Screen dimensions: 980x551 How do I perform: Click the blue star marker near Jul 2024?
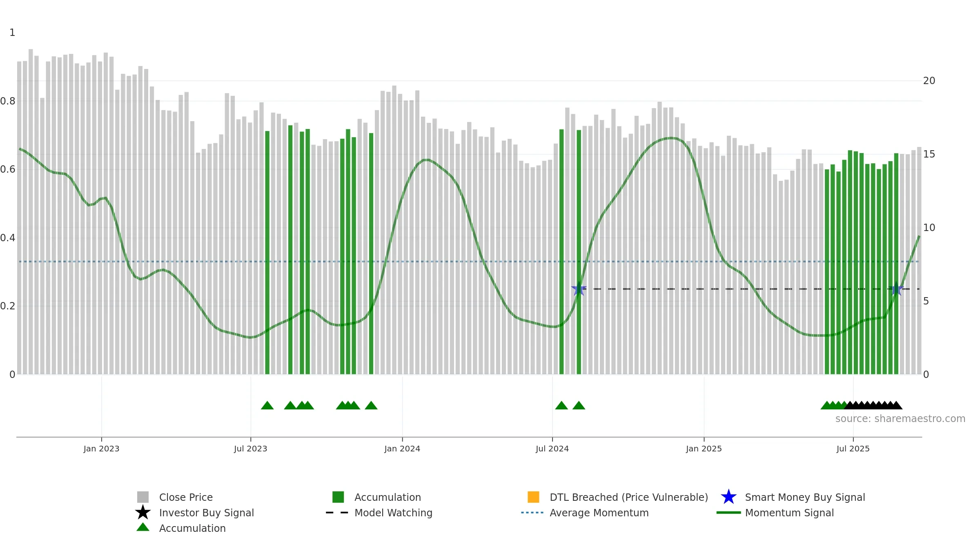(x=579, y=289)
